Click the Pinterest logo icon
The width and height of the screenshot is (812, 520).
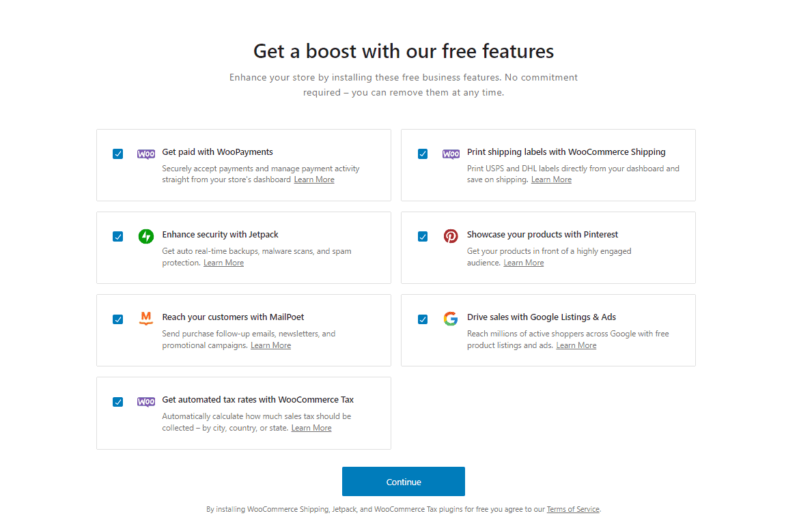coord(451,237)
